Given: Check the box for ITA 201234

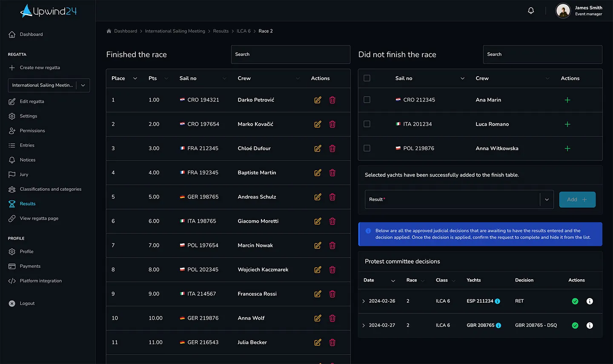Looking at the screenshot, I should coord(367,124).
